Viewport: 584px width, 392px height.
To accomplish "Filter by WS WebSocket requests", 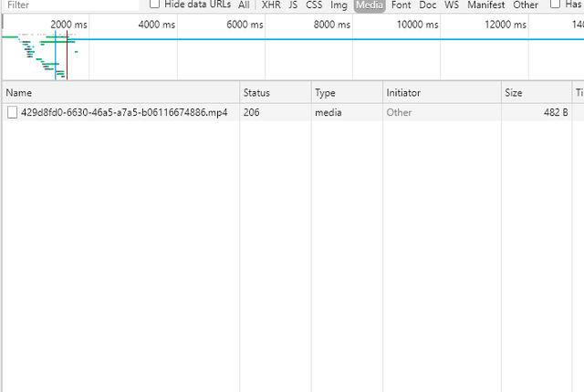I will click(x=452, y=5).
